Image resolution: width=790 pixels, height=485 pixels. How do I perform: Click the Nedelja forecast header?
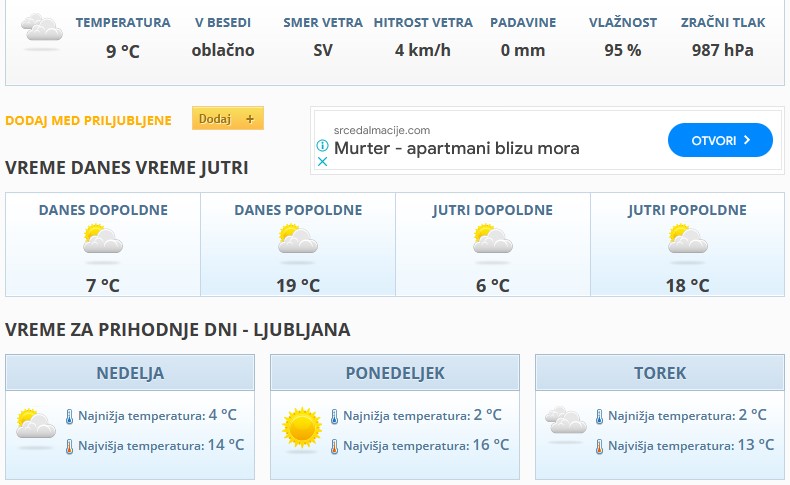[130, 373]
